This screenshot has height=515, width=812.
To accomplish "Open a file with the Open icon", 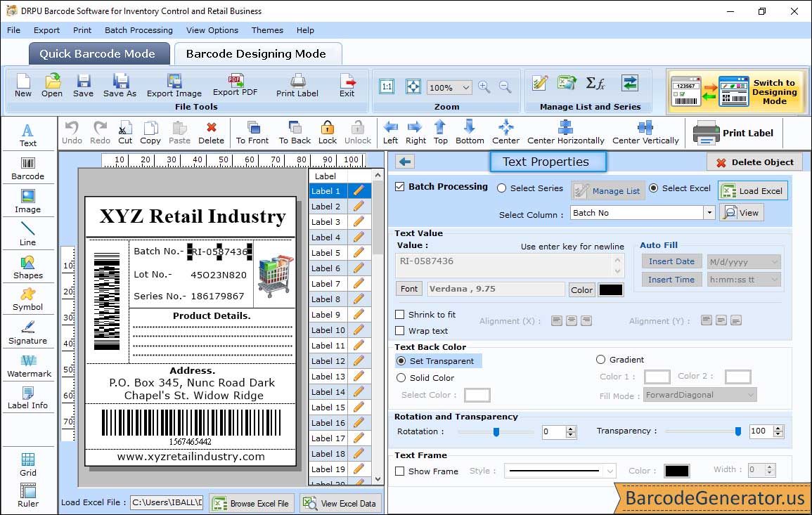I will point(52,86).
